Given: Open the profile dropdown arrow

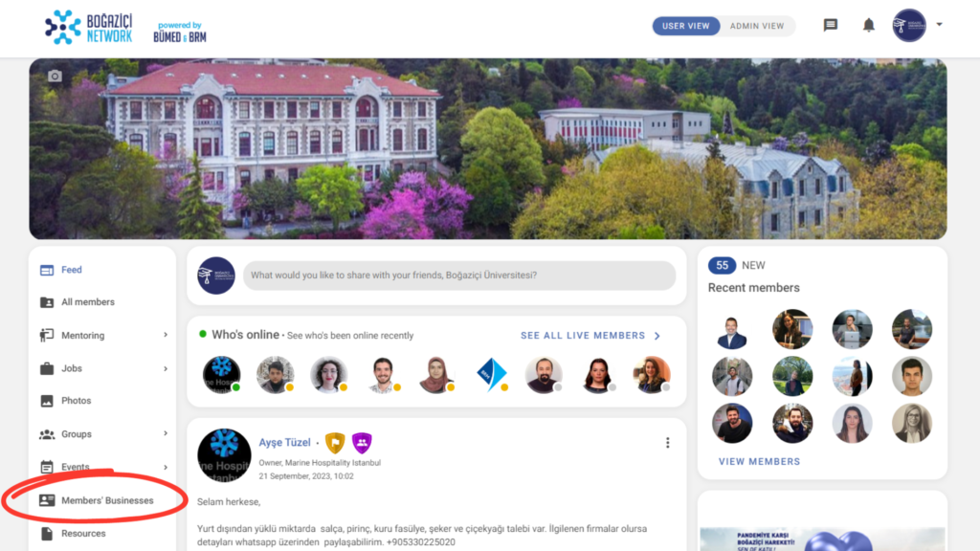Looking at the screenshot, I should pyautogui.click(x=940, y=25).
